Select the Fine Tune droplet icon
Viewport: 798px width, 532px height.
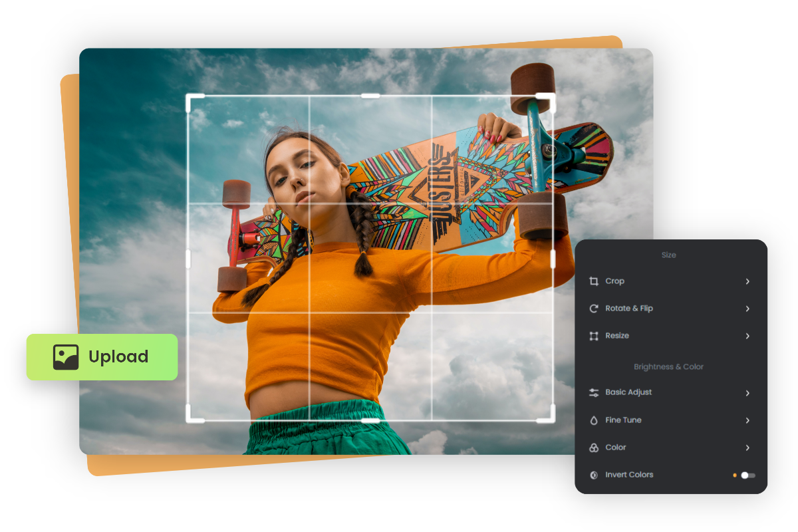[x=593, y=420]
